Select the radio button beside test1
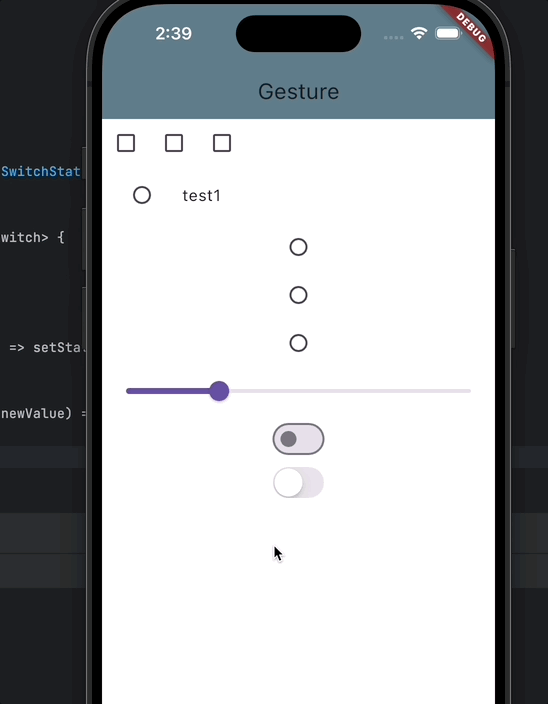Viewport: 548px width, 704px height. pos(142,195)
